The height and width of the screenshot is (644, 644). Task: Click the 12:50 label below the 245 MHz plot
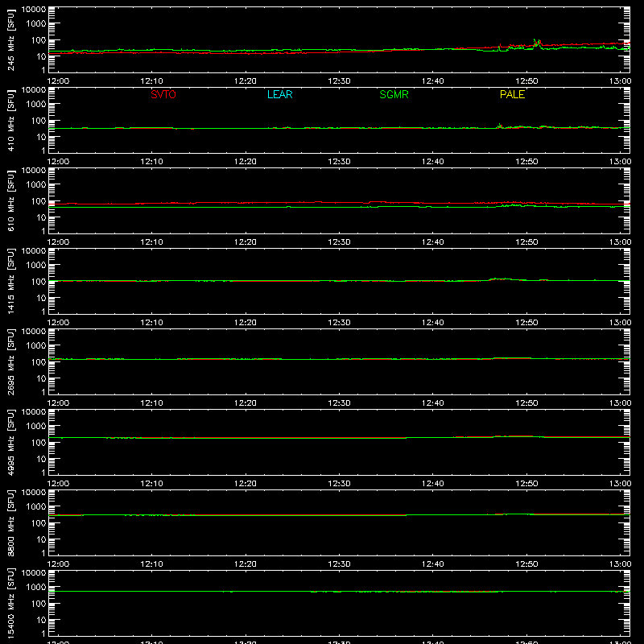[x=526, y=81]
